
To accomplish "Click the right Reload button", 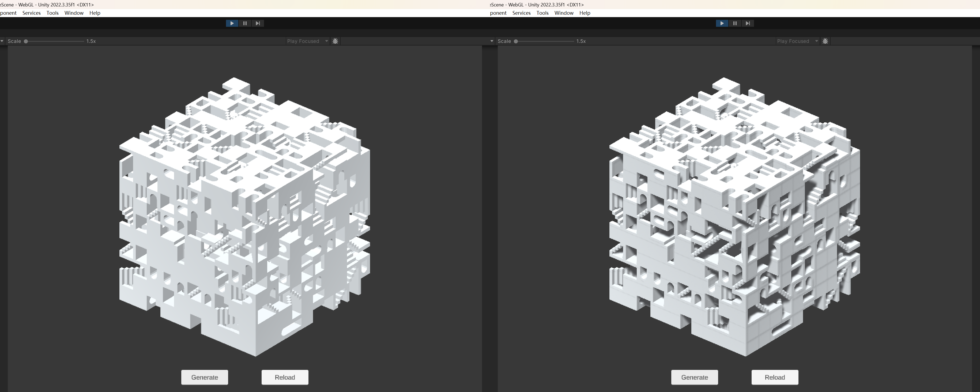I will (775, 377).
